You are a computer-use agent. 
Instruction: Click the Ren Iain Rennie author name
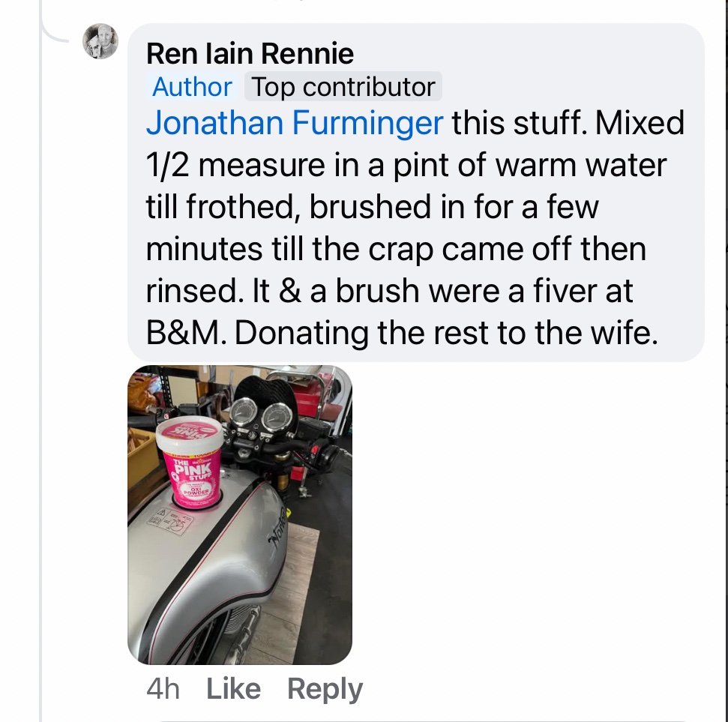click(x=250, y=53)
